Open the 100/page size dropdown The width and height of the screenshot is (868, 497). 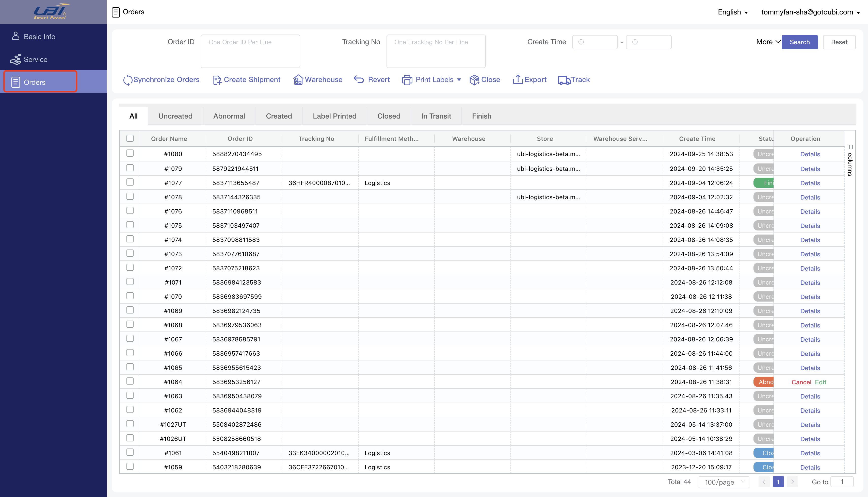(x=724, y=482)
